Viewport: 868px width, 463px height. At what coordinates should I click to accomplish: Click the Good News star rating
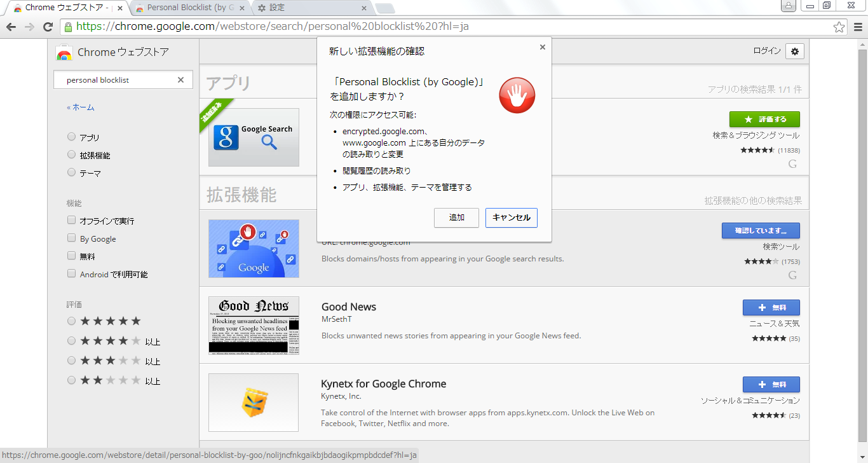(768, 338)
